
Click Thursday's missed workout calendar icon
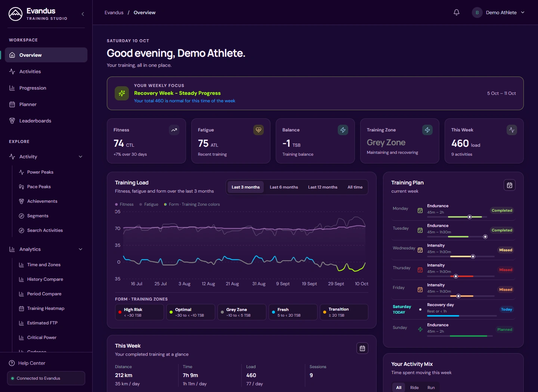(420, 270)
